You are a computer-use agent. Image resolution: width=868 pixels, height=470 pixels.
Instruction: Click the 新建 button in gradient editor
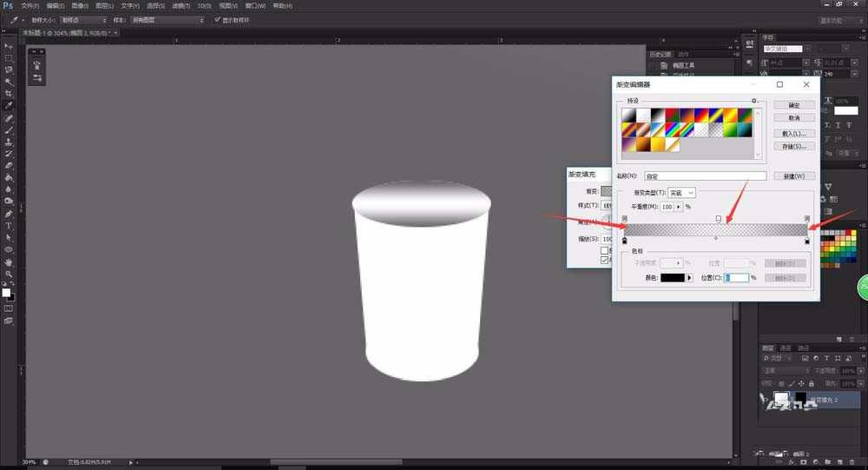(794, 175)
